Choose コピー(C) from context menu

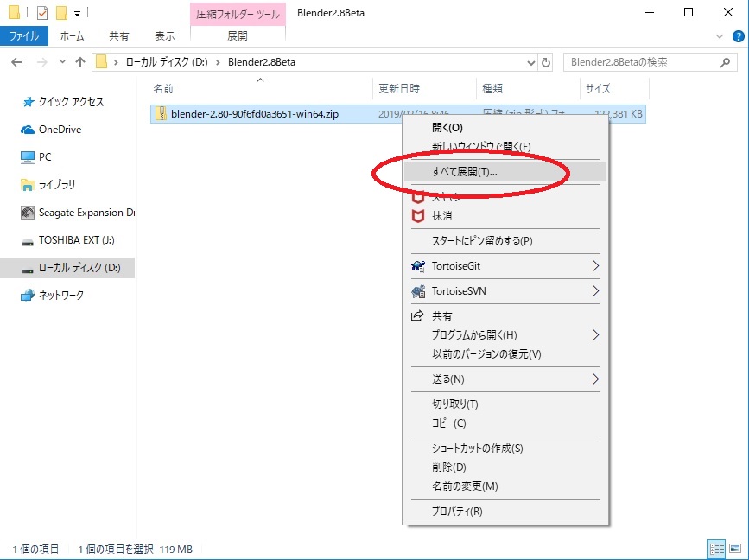click(x=505, y=423)
